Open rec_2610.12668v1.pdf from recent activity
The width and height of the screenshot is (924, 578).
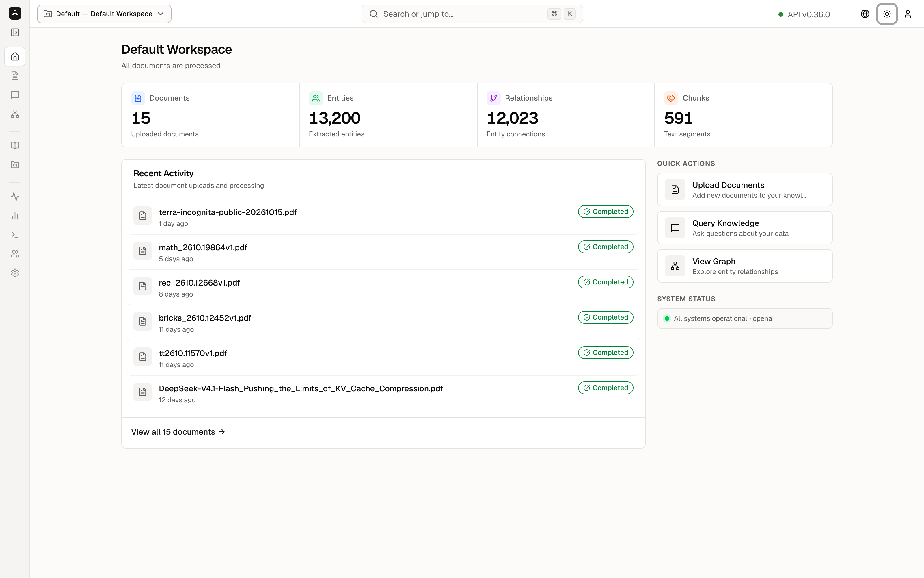point(383,288)
